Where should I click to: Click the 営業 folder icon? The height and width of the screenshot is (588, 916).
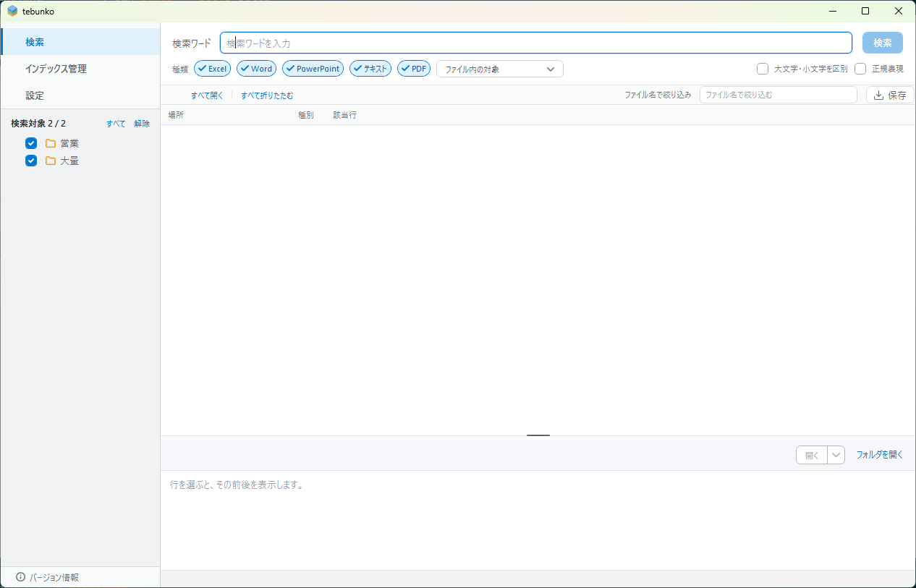tap(51, 143)
